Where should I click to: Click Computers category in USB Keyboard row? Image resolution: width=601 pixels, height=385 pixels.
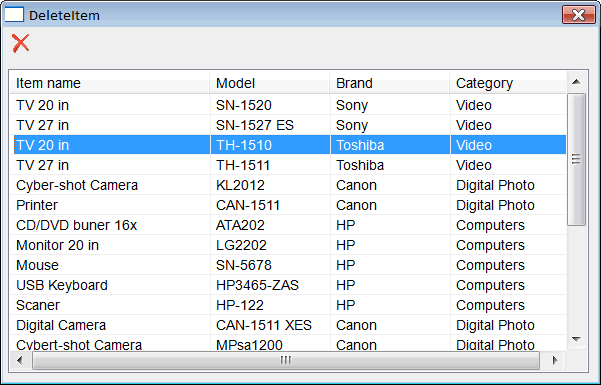coord(508,285)
